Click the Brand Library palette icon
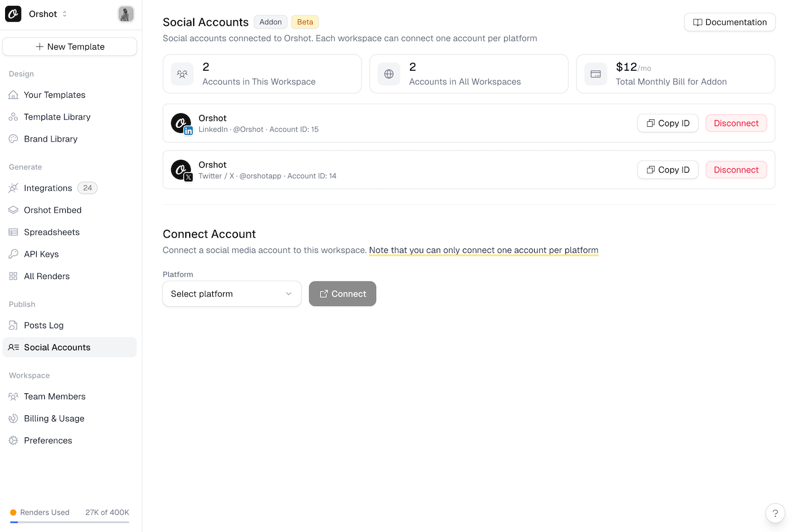 coord(14,139)
